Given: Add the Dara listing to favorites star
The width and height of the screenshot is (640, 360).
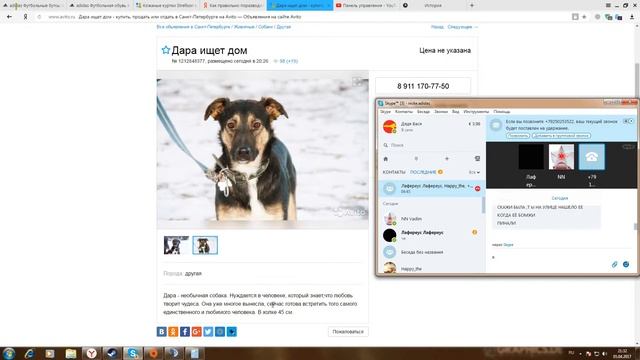Looking at the screenshot, I should pos(165,50).
